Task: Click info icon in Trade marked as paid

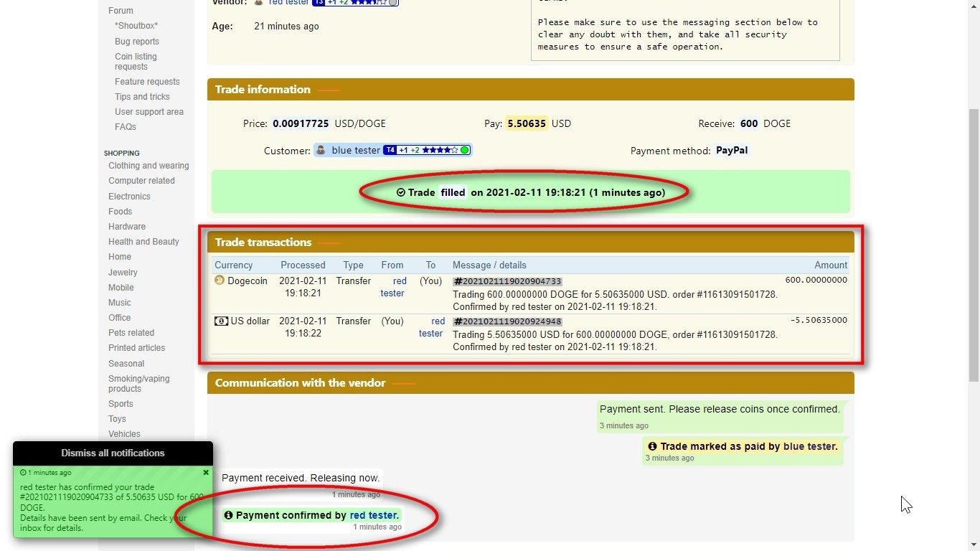Action: 652,446
